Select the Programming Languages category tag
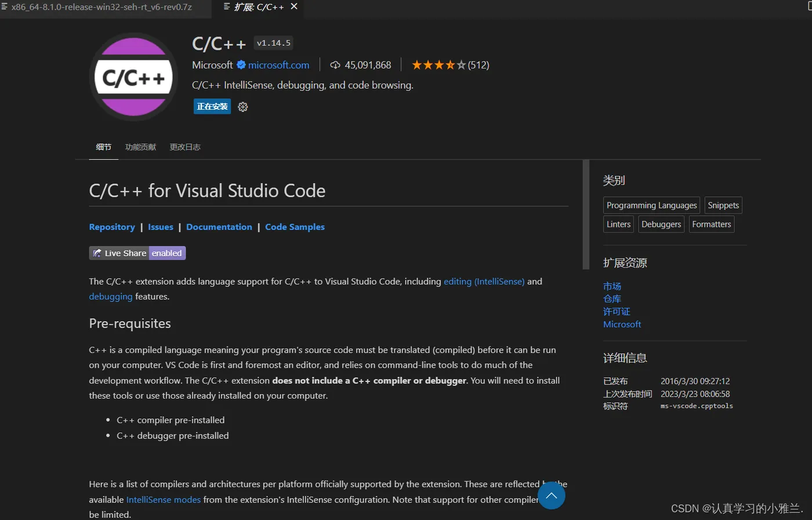Viewport: 812px width, 520px height. click(x=651, y=205)
